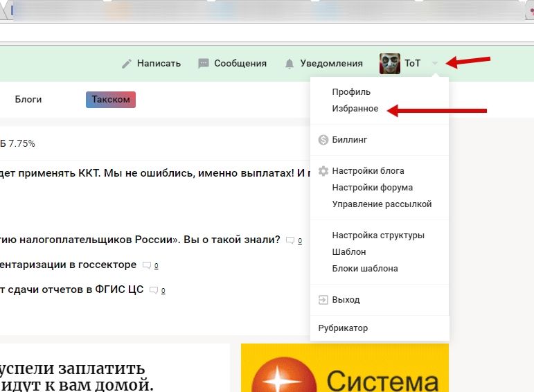The width and height of the screenshot is (534, 392).
Task: Click the ToT username in header
Action: coord(412,63)
